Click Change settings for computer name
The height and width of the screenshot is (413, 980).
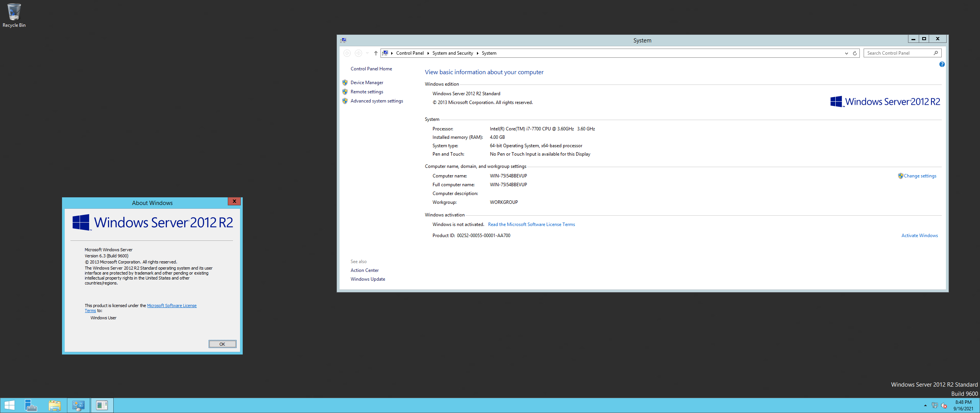tap(920, 176)
